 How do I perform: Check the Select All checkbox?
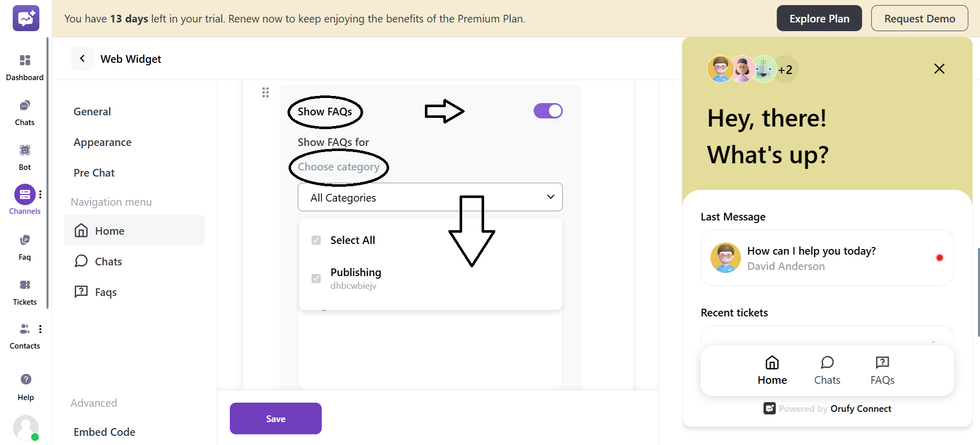(316, 240)
